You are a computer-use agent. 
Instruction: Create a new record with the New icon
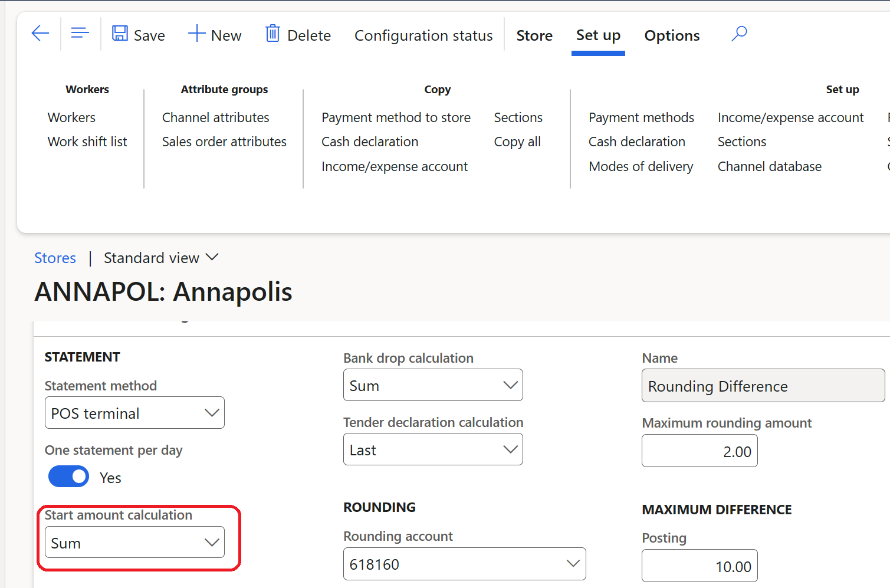[x=215, y=35]
